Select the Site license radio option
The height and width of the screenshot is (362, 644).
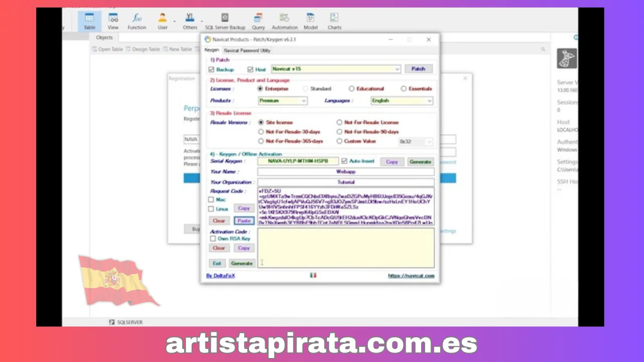[261, 122]
